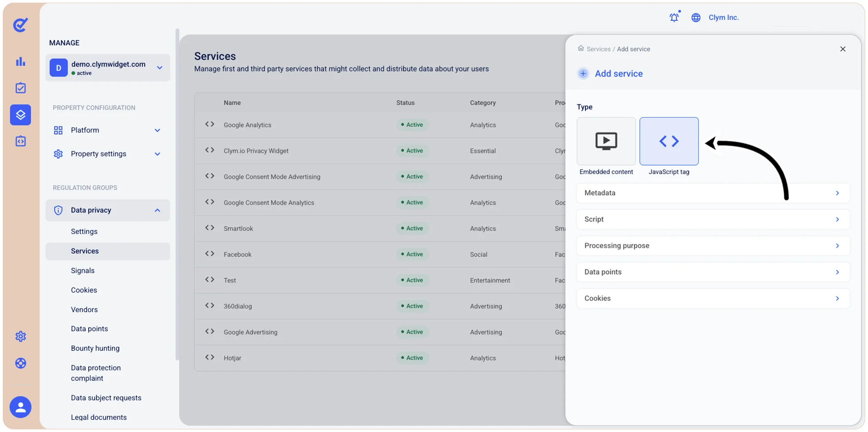
Task: Click the language globe icon
Action: point(696,18)
